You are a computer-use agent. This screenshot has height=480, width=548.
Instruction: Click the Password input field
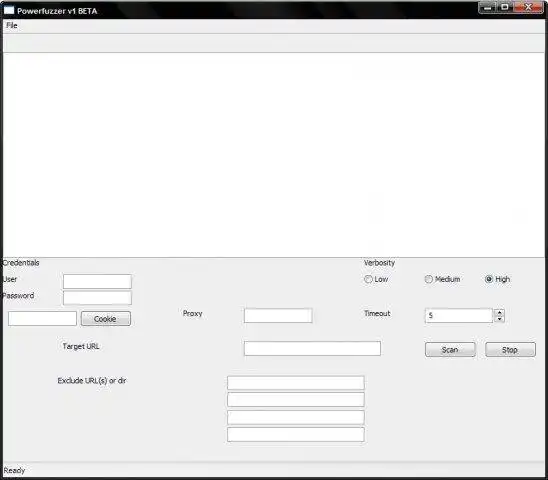click(97, 298)
